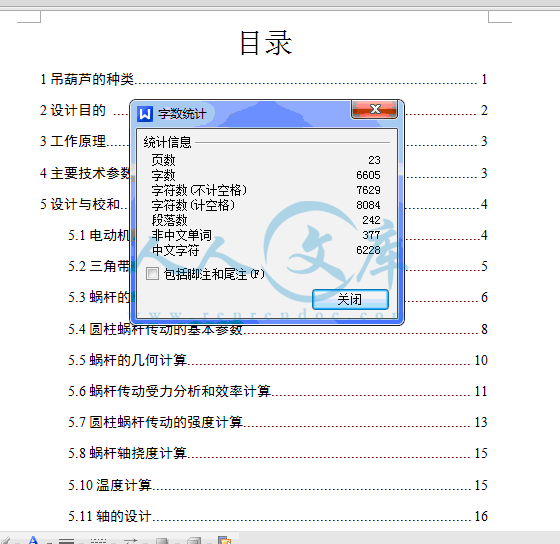The height and width of the screenshot is (544, 560).
Task: Select the 非中文单词 value 377
Action: [x=371, y=235]
